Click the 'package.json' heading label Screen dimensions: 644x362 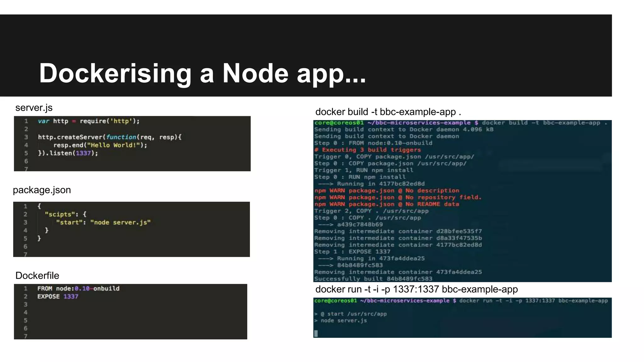coord(42,190)
